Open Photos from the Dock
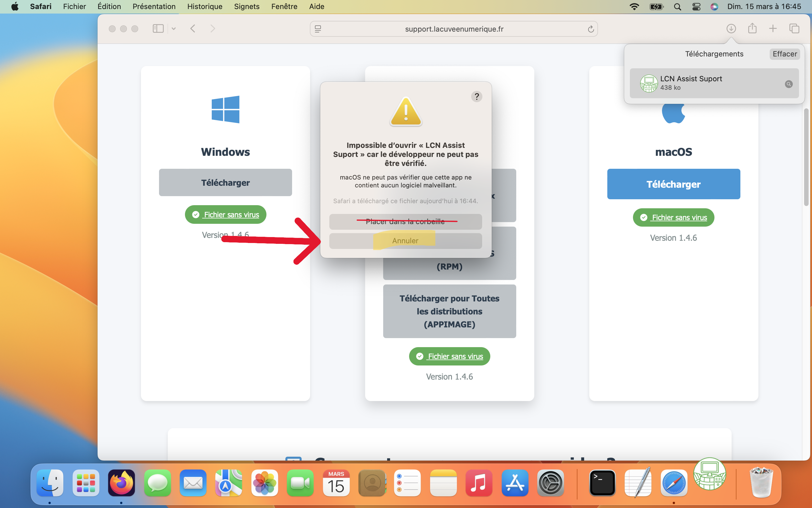 [264, 483]
